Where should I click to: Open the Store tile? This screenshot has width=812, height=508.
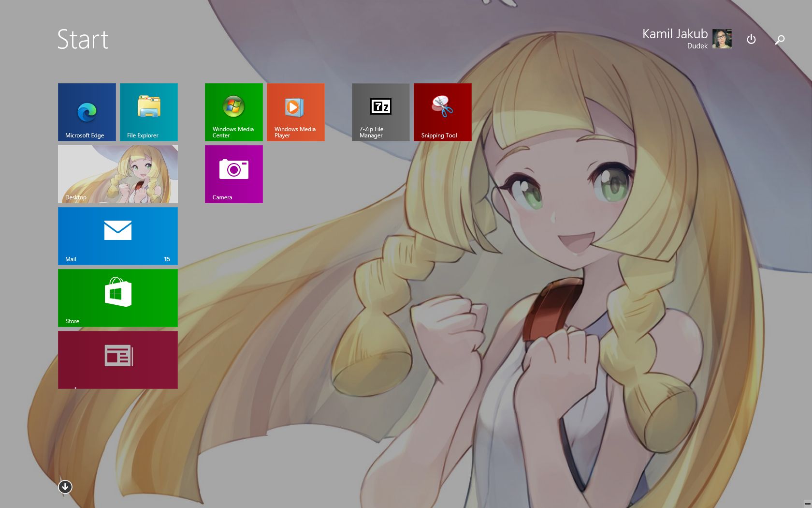click(118, 298)
